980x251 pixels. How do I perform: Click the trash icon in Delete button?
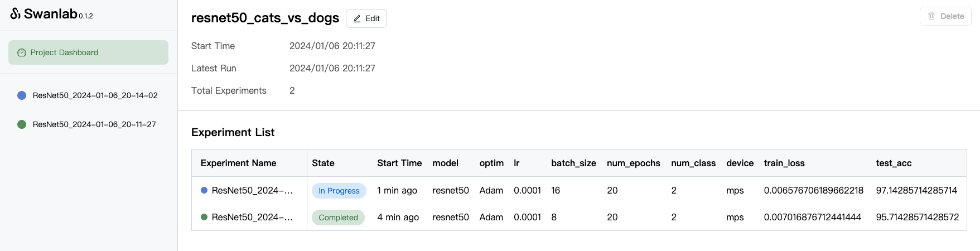(931, 16)
